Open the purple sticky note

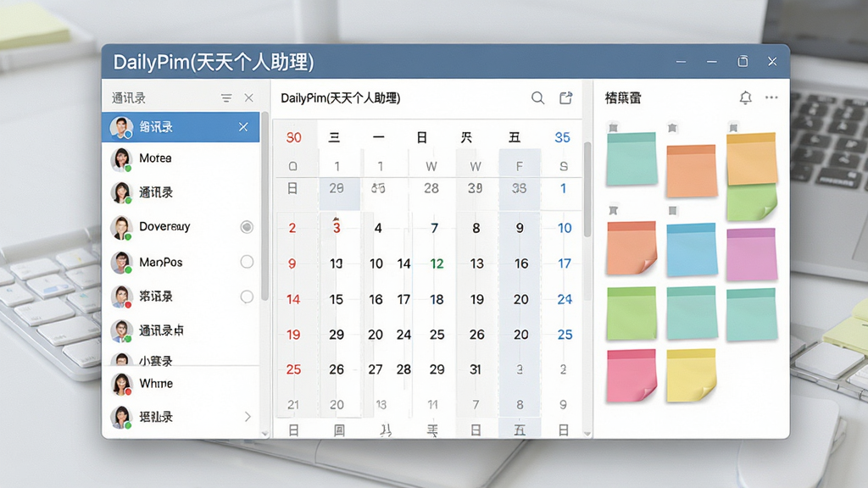click(752, 255)
